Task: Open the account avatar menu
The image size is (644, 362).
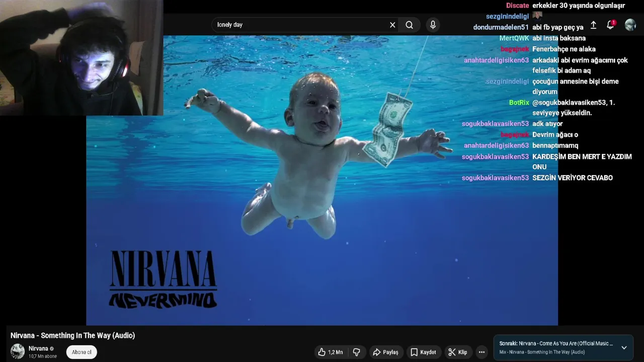Action: (x=630, y=25)
